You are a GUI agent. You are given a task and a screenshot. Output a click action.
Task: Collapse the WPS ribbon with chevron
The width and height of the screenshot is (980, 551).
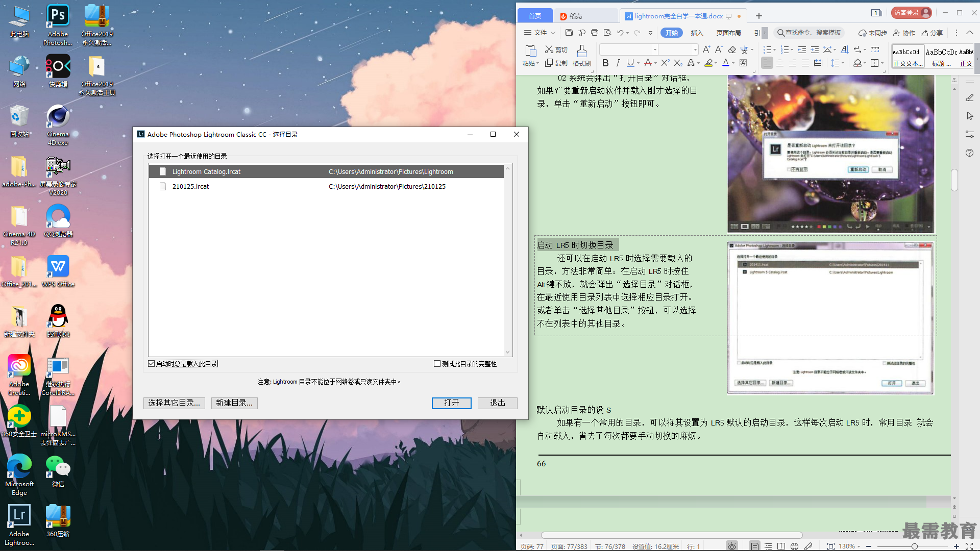(x=970, y=33)
